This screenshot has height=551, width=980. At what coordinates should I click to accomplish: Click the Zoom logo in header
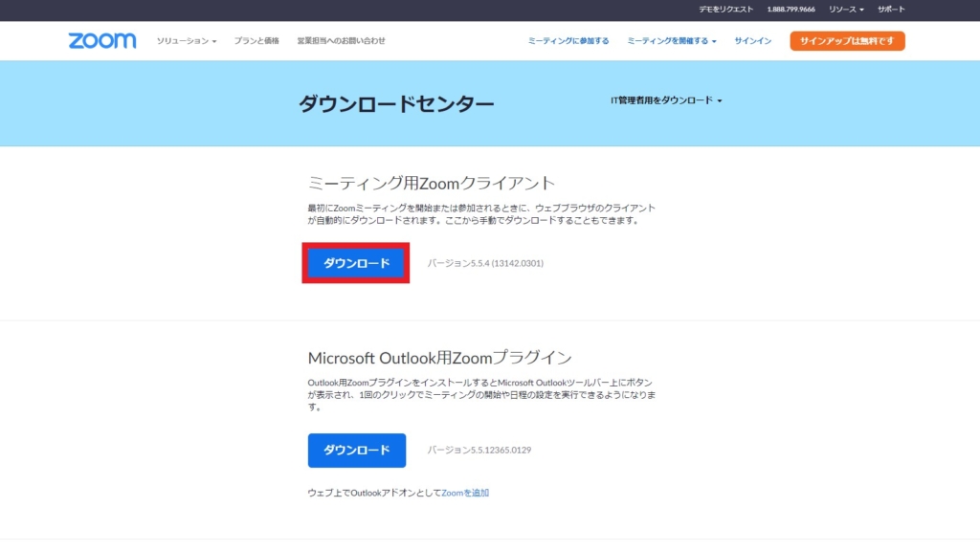pyautogui.click(x=101, y=40)
